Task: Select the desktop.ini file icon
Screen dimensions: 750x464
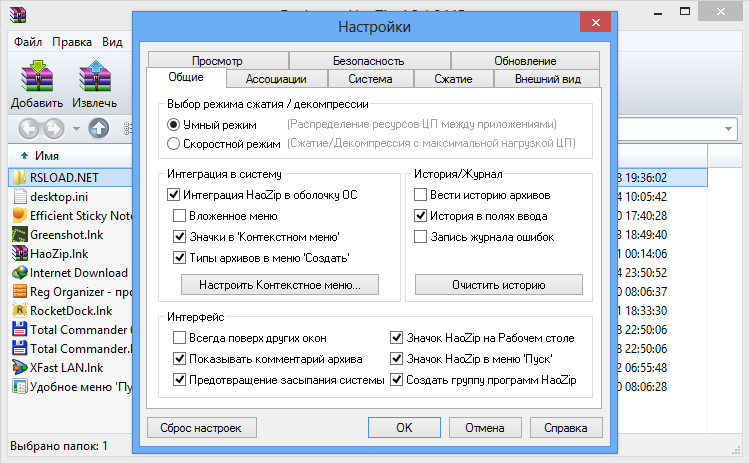Action: [x=20, y=197]
